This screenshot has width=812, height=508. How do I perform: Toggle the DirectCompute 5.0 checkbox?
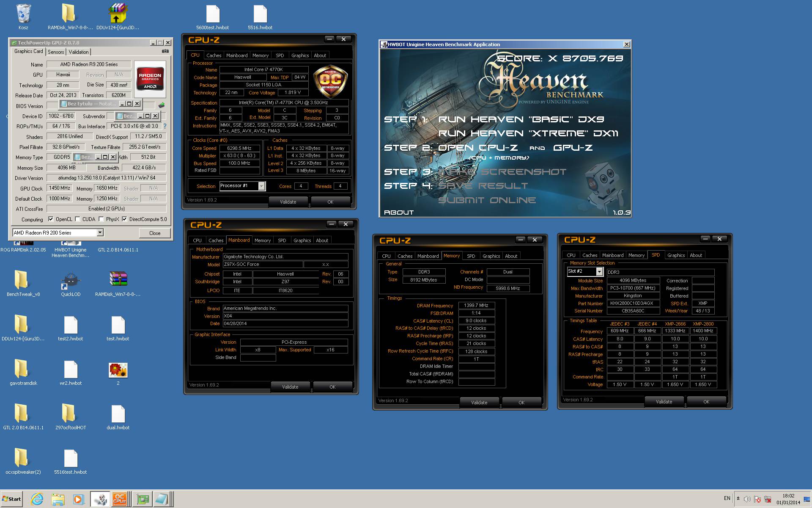point(124,219)
